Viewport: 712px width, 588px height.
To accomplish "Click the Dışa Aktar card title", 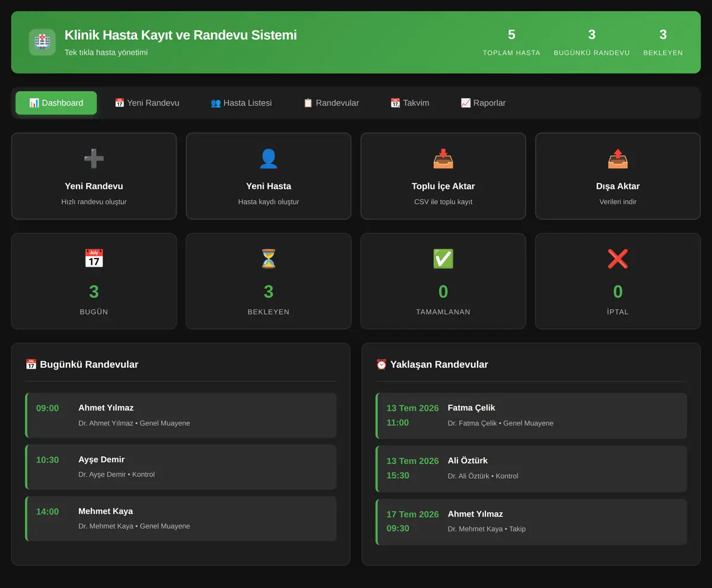I will (x=618, y=186).
